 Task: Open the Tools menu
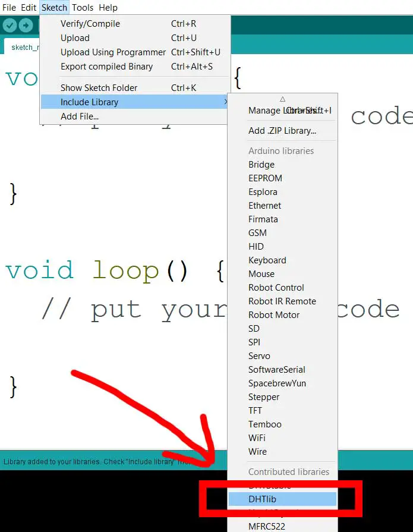click(83, 8)
